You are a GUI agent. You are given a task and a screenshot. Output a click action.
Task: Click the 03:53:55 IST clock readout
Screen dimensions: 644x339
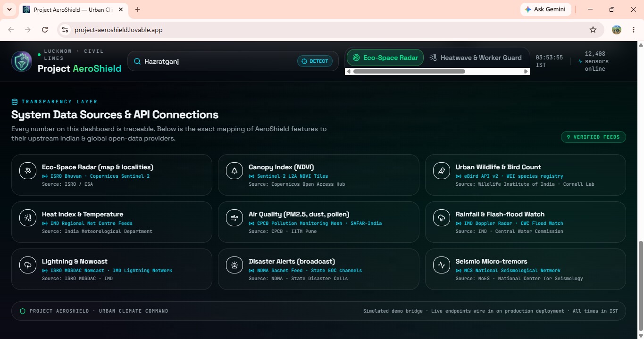549,61
